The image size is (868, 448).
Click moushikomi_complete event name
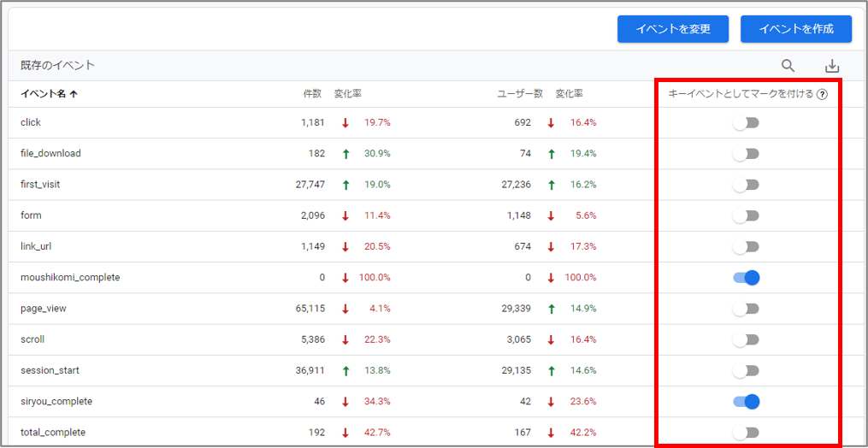pyautogui.click(x=70, y=278)
